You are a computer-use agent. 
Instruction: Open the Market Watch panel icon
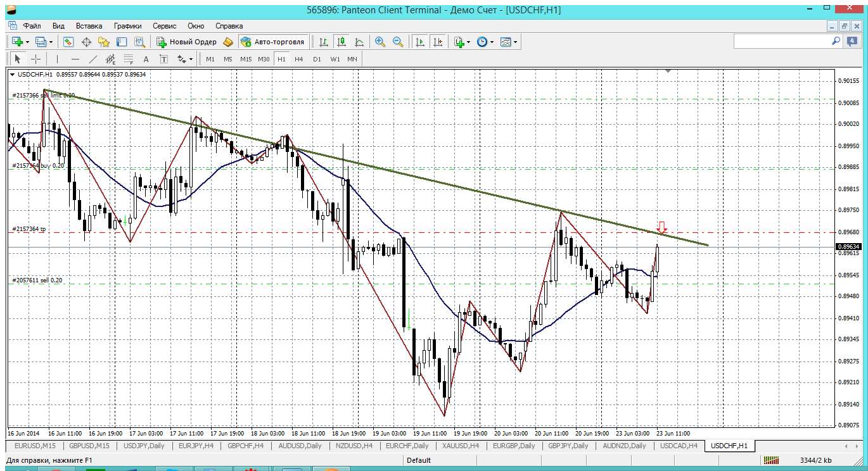pos(68,42)
